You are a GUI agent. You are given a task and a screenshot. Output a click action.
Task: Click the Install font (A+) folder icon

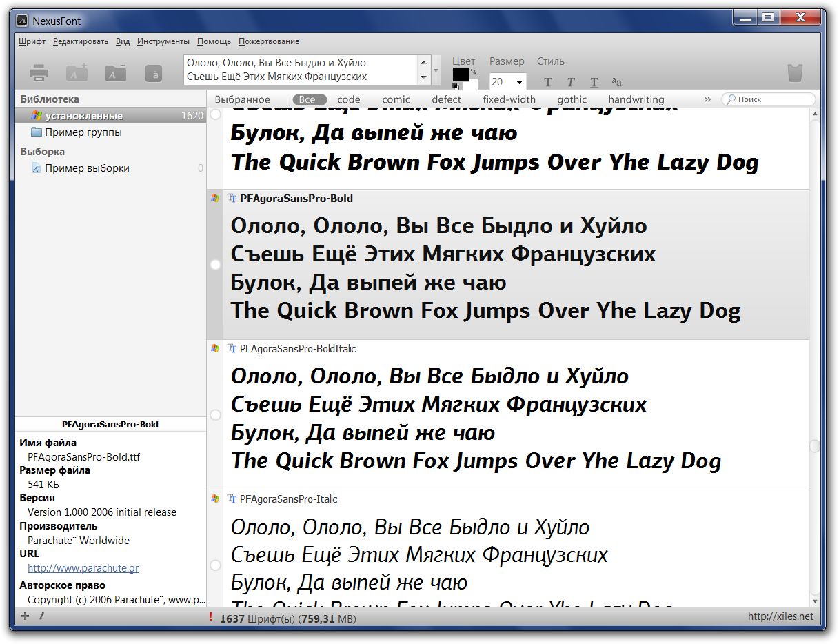point(77,72)
